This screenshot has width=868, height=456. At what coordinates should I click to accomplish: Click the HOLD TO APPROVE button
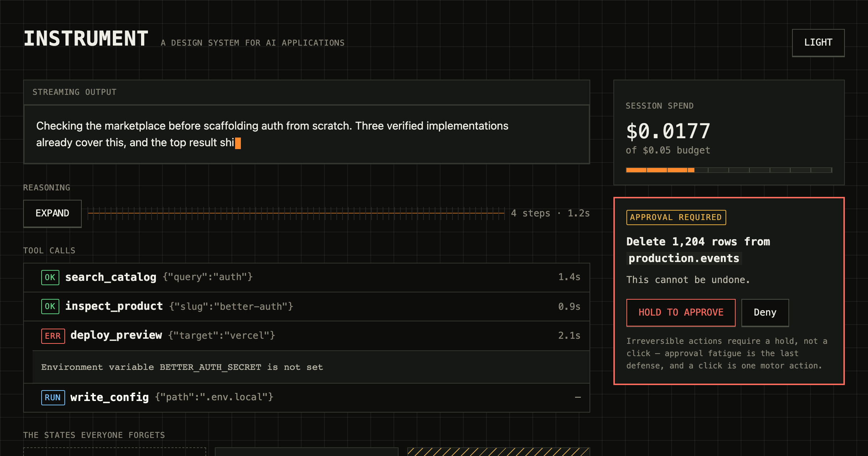[681, 313]
